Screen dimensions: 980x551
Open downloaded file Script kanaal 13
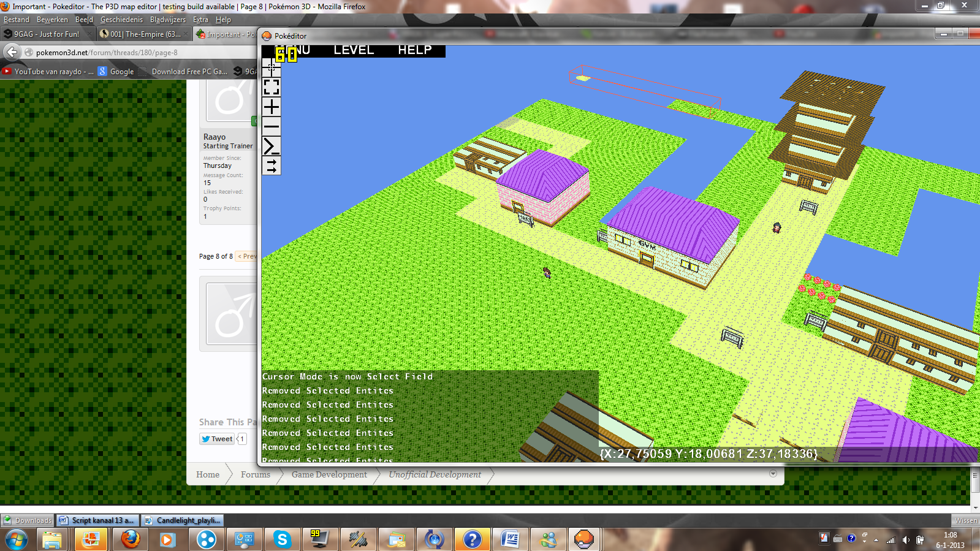click(x=98, y=520)
